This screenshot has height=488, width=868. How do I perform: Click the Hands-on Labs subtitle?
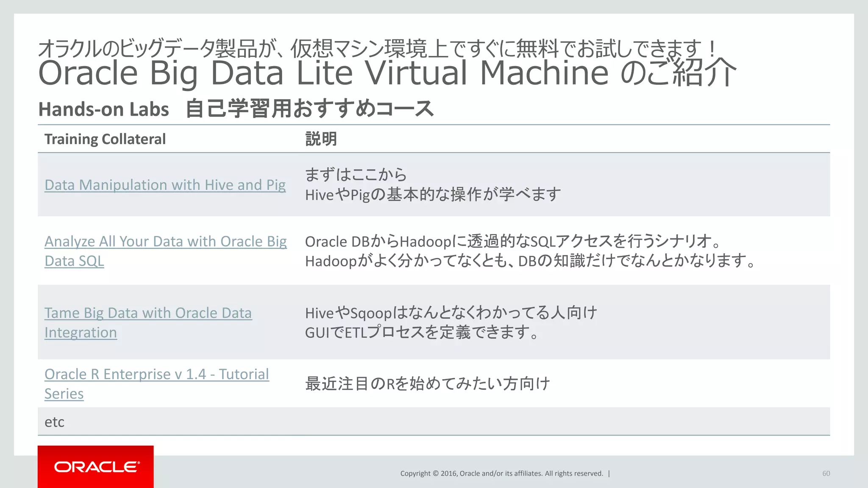236,109
